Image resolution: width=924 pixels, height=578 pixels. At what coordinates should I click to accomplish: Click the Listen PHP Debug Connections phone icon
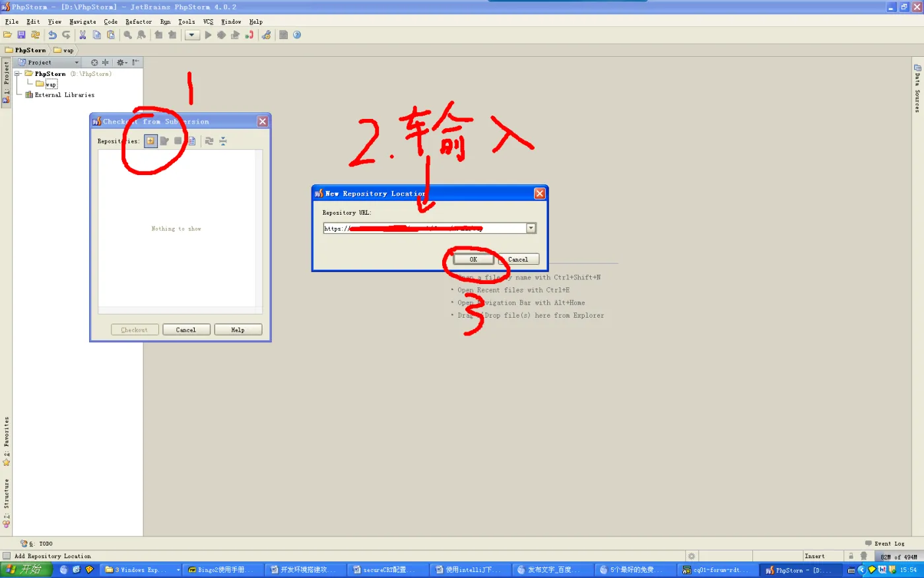click(249, 35)
